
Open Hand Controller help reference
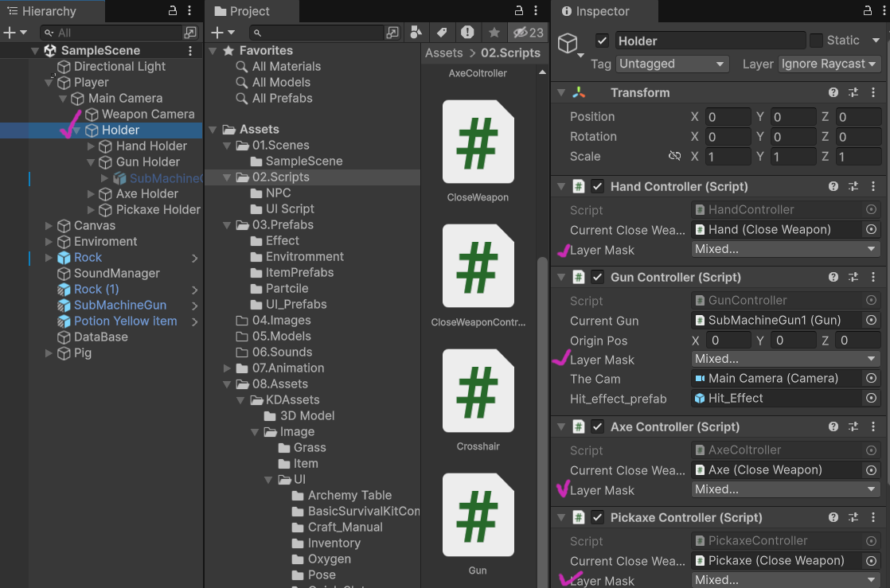pyautogui.click(x=833, y=186)
